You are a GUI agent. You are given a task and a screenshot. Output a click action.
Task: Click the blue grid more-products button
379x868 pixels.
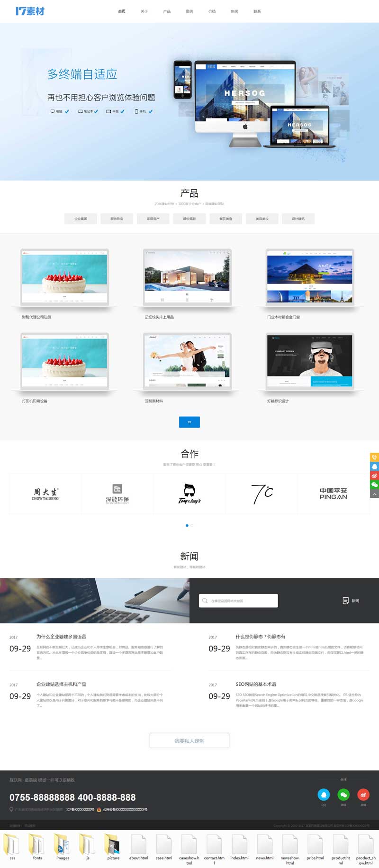pyautogui.click(x=189, y=422)
